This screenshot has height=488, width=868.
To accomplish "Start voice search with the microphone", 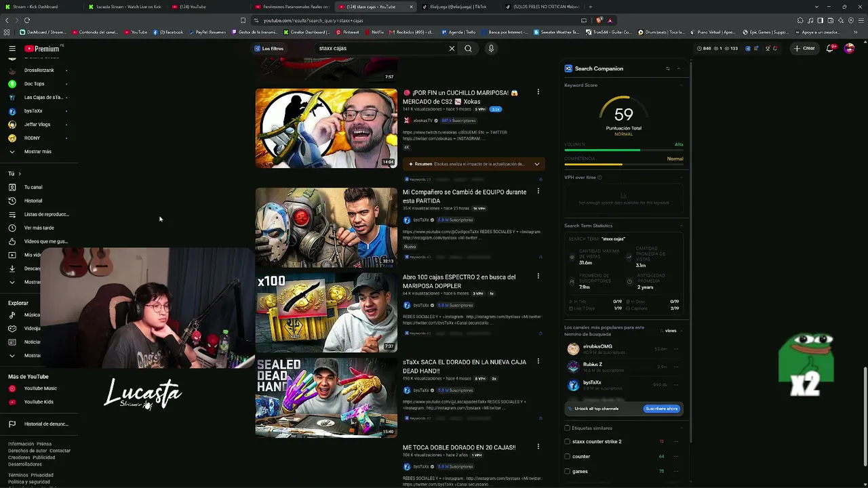I will [x=491, y=49].
